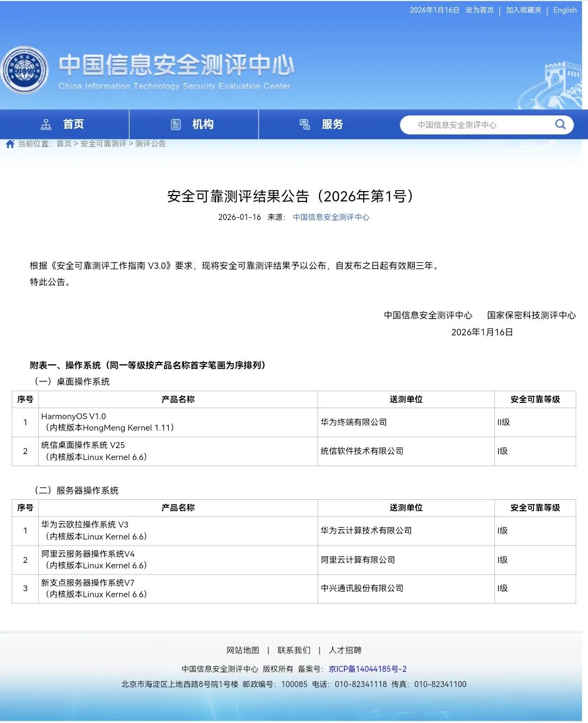
Task: Click the HarmonyOS V1.0 product cell
Action: pyautogui.click(x=178, y=422)
